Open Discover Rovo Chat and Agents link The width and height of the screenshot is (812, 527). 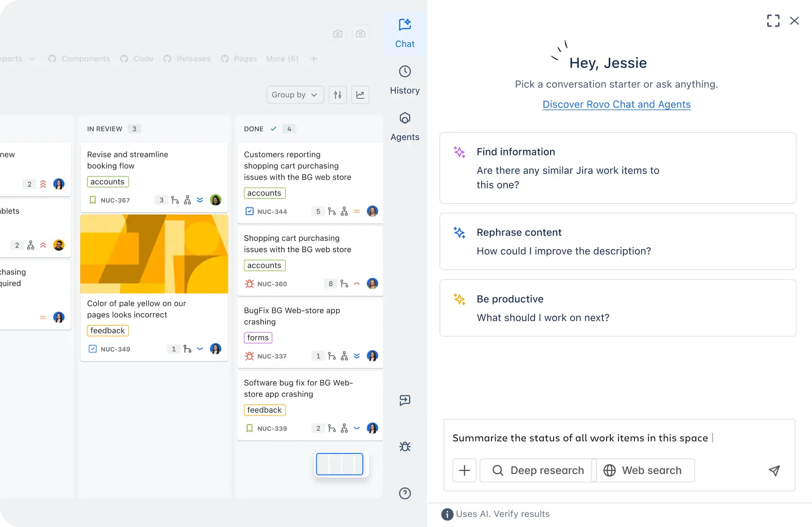[616, 104]
